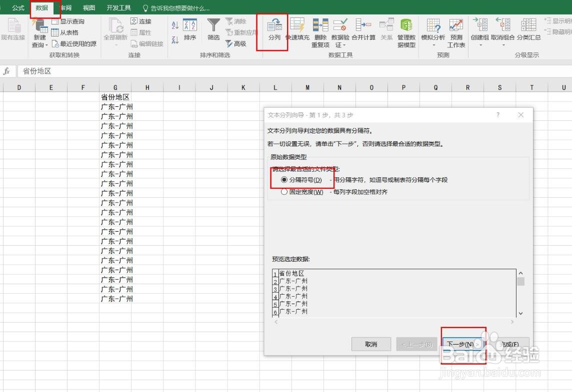Open 高级 advanced filter
572x392 pixels.
point(236,44)
